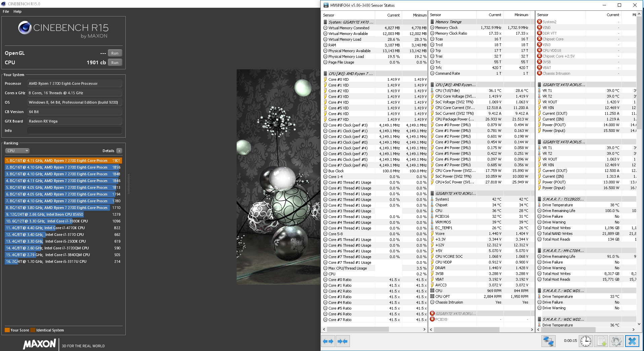Select the Trfc memory timing row
Screen dimensions: 644x351
pyautogui.click(x=482, y=68)
